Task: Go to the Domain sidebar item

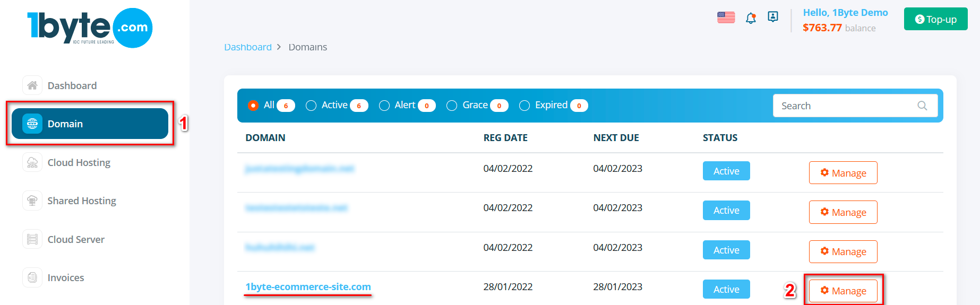Action: pyautogui.click(x=90, y=124)
